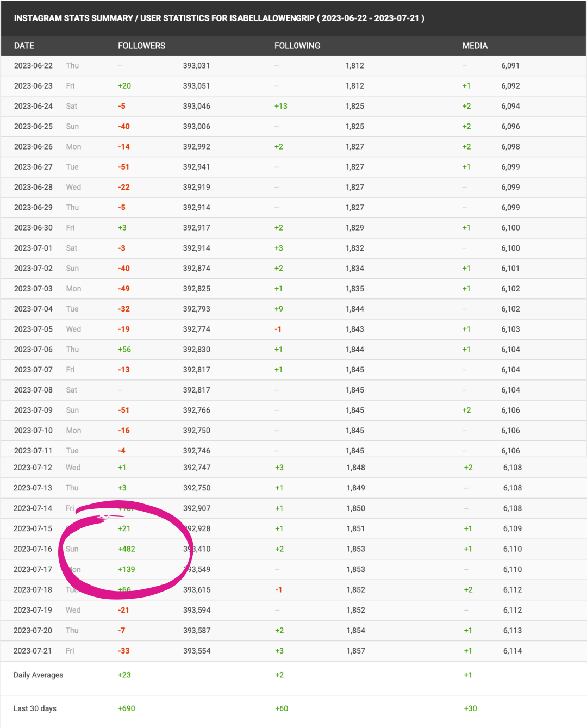The height and width of the screenshot is (728, 587).
Task: Click the Wed weekday in the 2023-07-19 row
Action: point(73,610)
